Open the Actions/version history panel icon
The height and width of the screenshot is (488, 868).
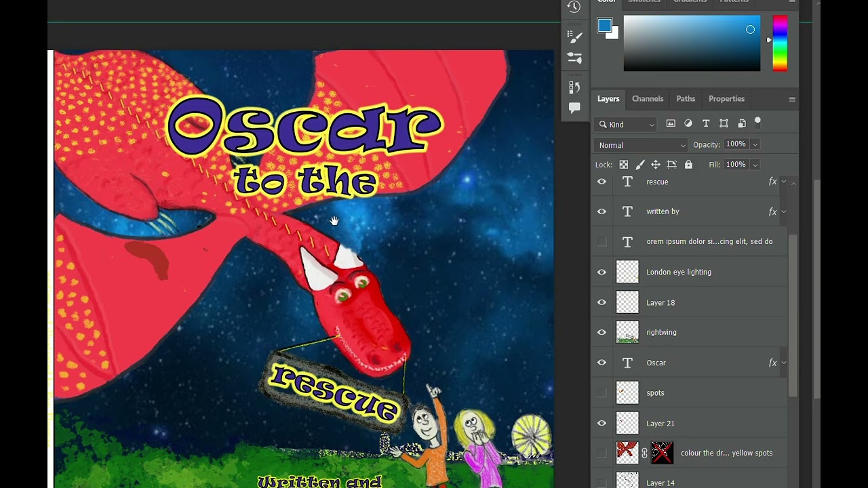click(x=574, y=87)
